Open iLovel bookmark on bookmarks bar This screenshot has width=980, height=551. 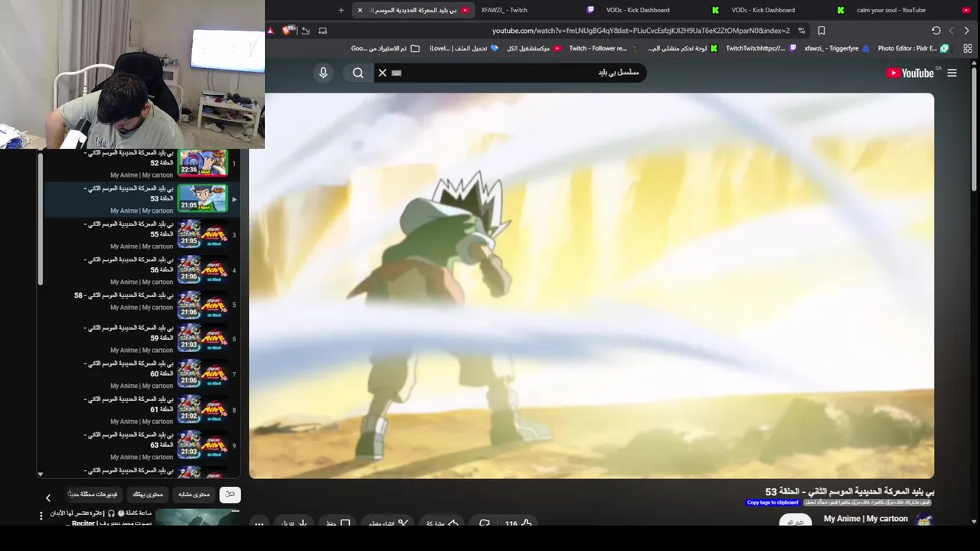(464, 48)
